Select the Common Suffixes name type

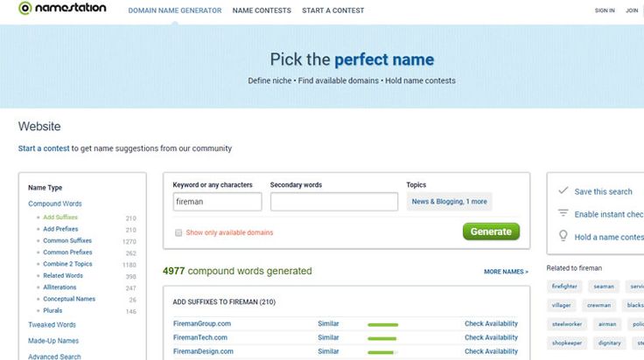[x=67, y=240]
